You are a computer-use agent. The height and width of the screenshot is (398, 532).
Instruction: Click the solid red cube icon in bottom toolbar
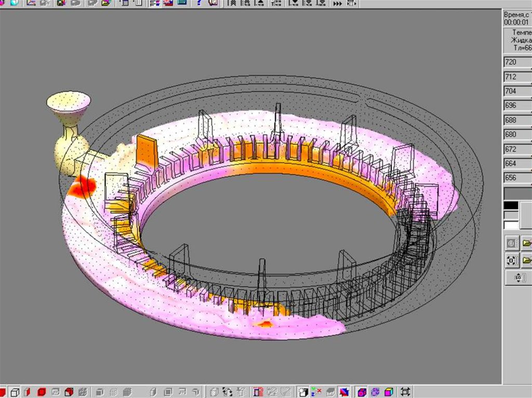click(x=42, y=392)
